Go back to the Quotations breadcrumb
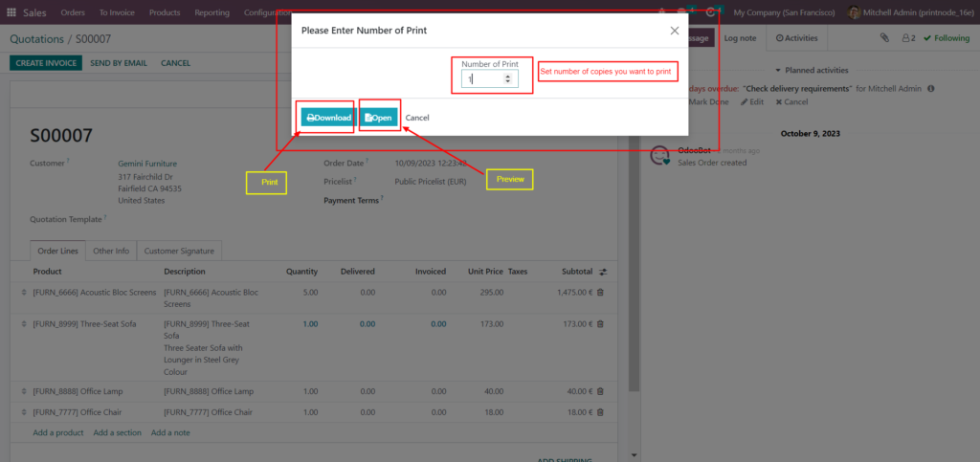Image resolution: width=980 pixels, height=462 pixels. (37, 38)
